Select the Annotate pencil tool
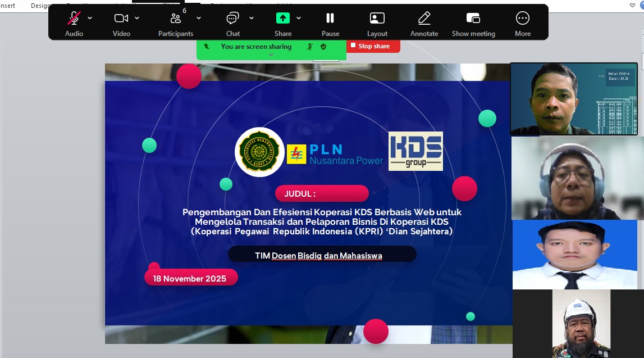 [x=424, y=19]
